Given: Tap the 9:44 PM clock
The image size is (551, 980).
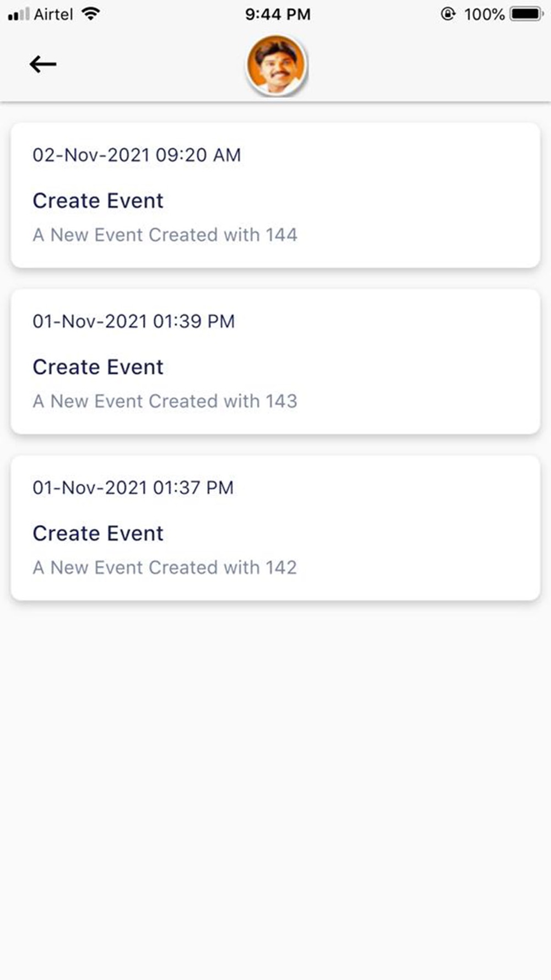Looking at the screenshot, I should (x=278, y=14).
